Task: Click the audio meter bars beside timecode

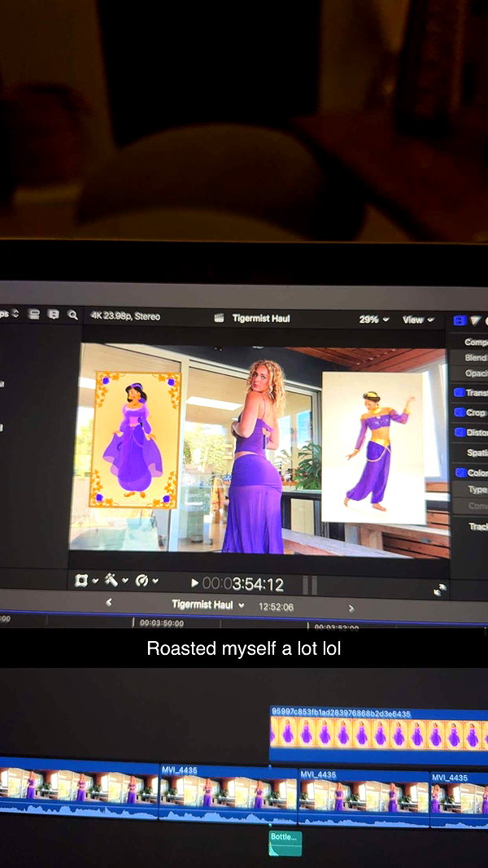Action: 310,585
